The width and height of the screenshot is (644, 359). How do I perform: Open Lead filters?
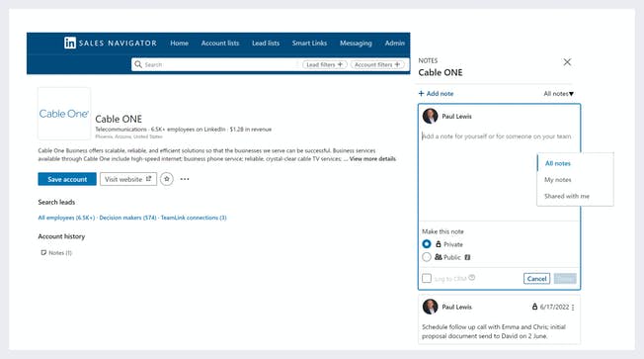(324, 64)
